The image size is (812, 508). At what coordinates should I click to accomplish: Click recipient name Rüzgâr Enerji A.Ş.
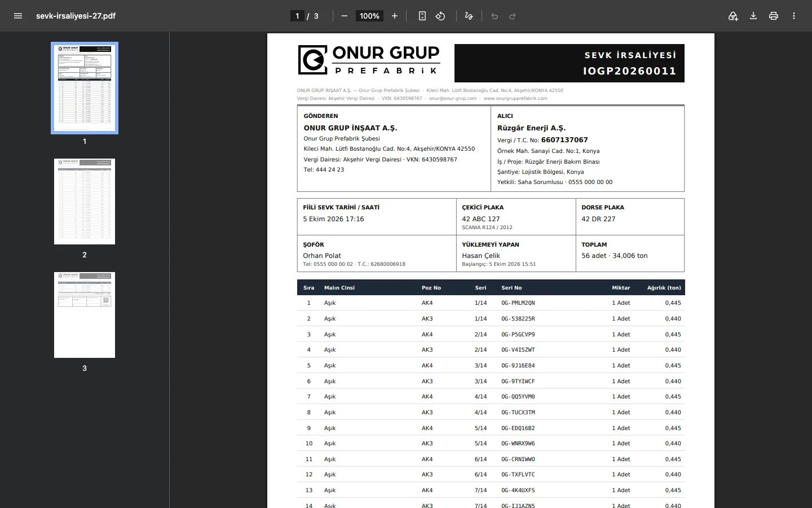click(531, 128)
